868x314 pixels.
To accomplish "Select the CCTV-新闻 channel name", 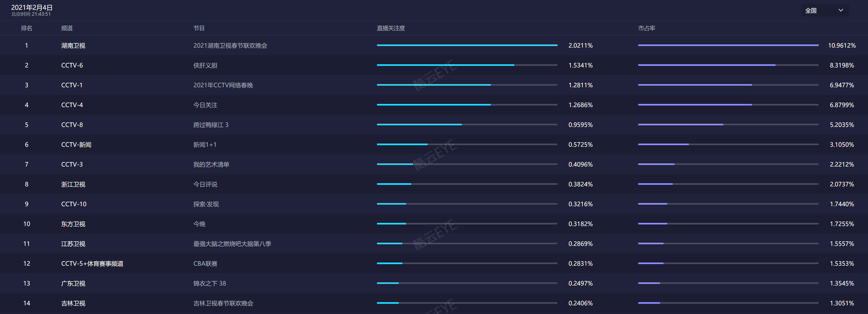I will (x=76, y=145).
